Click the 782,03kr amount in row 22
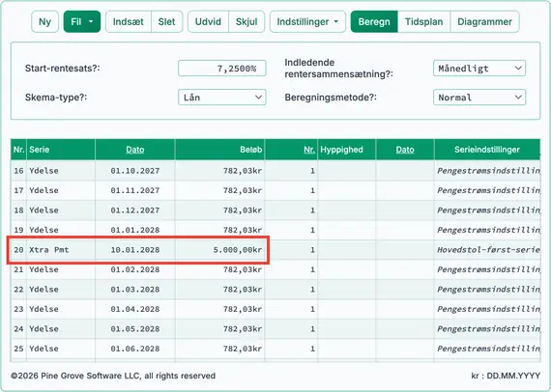This screenshot has height=392, width=551. pos(220,290)
